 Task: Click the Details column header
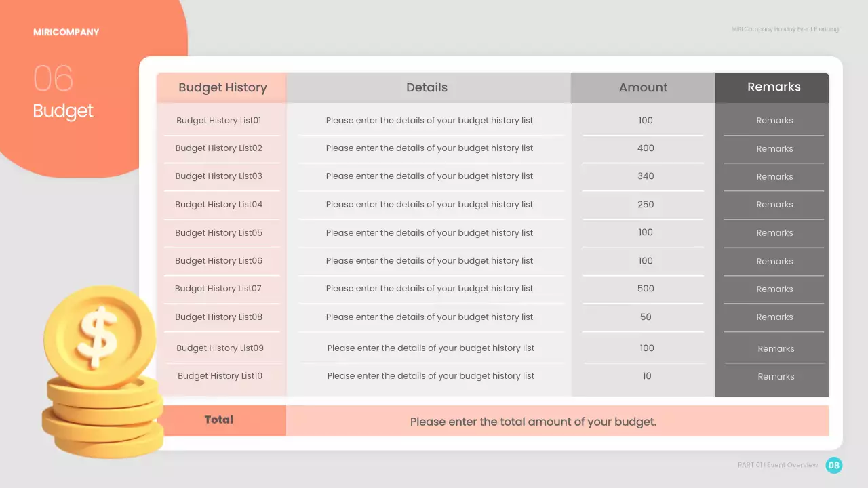pos(427,87)
